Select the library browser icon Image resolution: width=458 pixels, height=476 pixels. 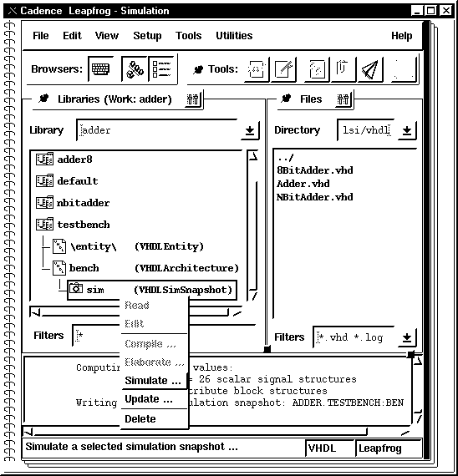(x=135, y=69)
